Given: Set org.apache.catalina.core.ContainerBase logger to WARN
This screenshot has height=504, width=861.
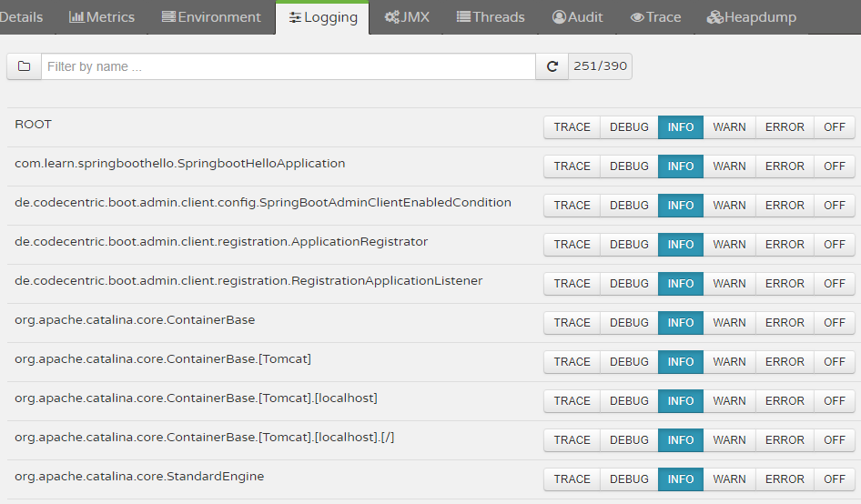Looking at the screenshot, I should click(729, 323).
